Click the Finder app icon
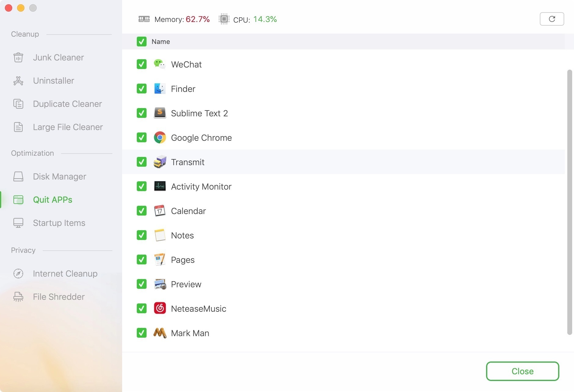574x392 pixels. 160,89
